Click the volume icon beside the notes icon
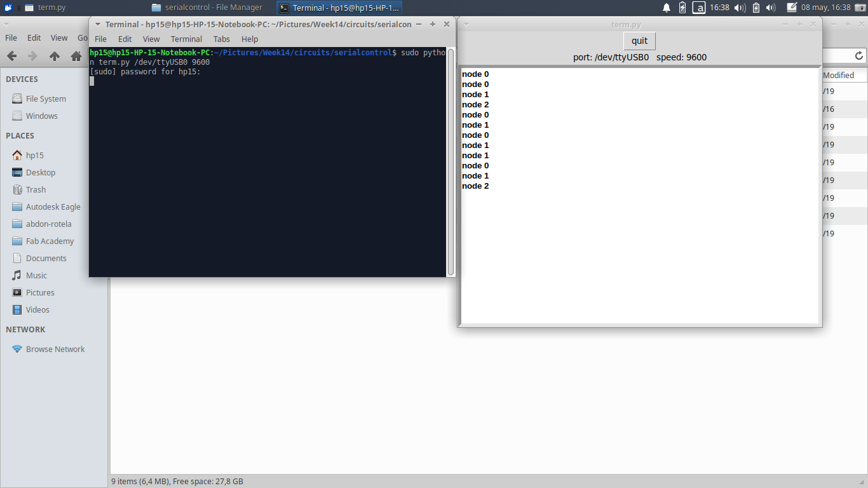Image resolution: width=868 pixels, height=488 pixels. pyautogui.click(x=771, y=8)
